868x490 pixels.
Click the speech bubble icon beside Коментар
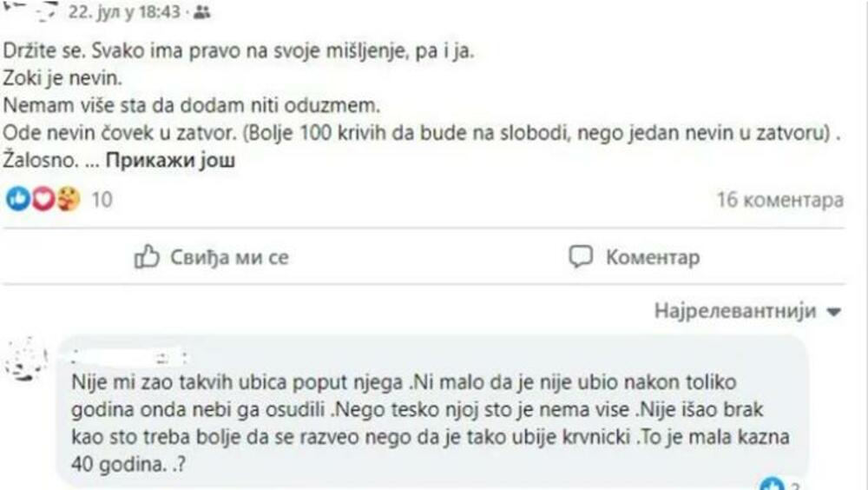pos(580,257)
